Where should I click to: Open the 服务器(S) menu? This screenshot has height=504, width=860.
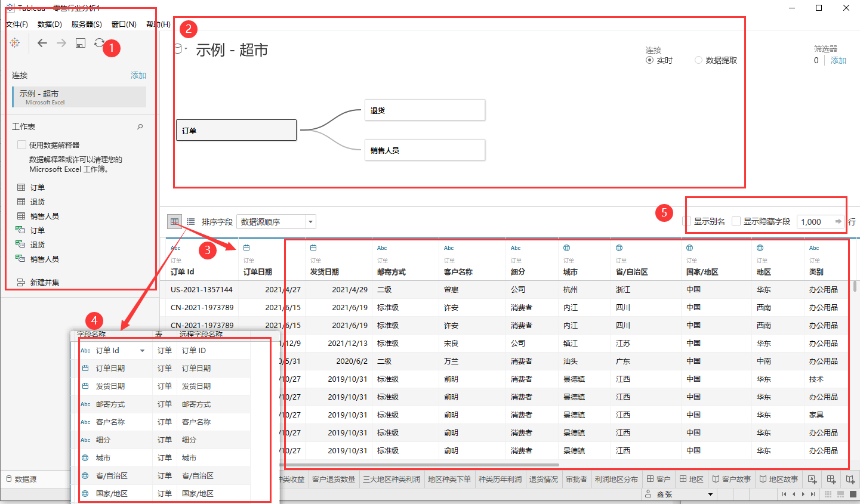tap(87, 24)
